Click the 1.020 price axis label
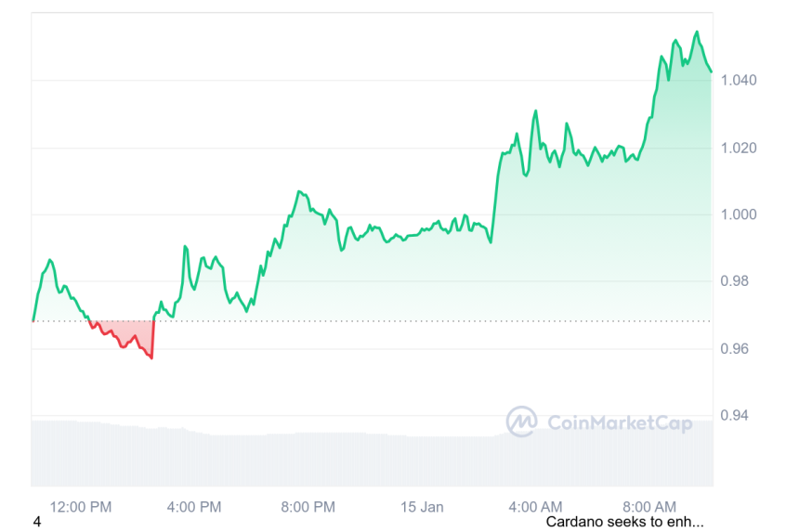The width and height of the screenshot is (799, 532). (738, 148)
